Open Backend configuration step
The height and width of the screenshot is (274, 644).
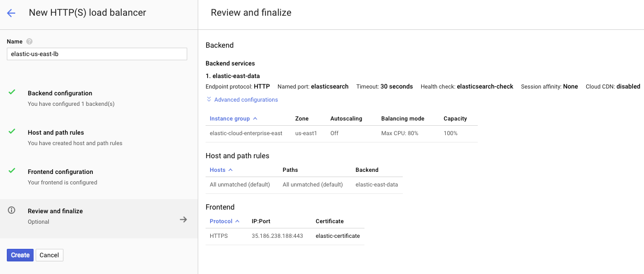(x=60, y=93)
